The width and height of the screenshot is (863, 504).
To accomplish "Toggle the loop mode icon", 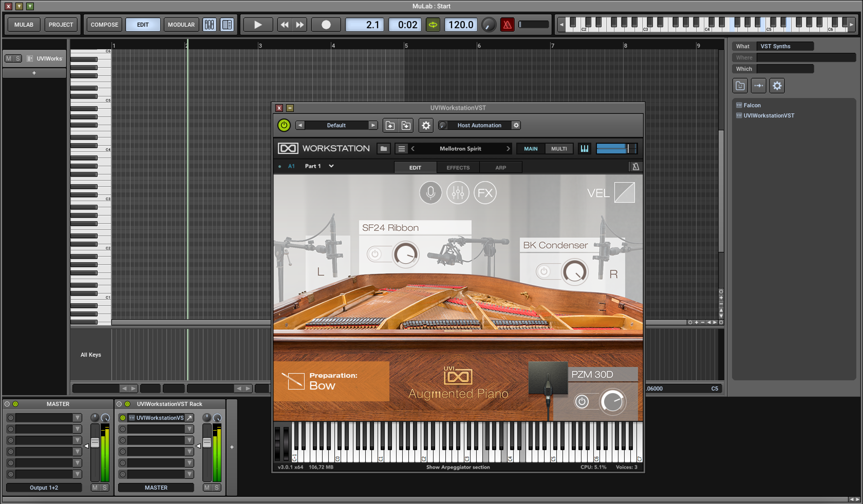I will [433, 25].
